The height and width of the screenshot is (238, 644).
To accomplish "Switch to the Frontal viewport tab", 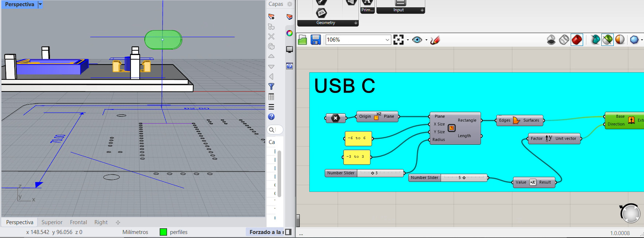I will click(78, 222).
